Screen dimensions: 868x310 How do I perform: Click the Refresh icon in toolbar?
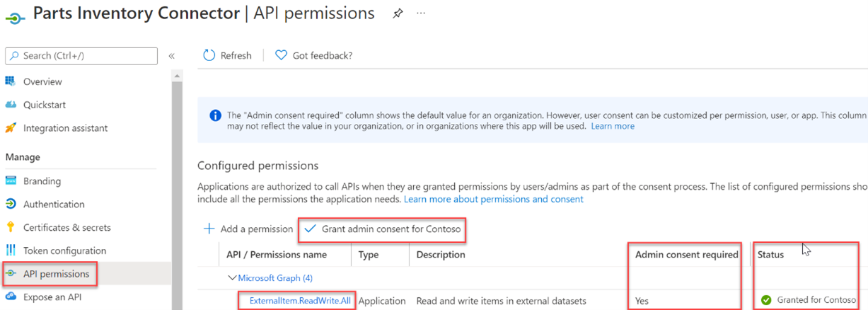[x=209, y=55]
